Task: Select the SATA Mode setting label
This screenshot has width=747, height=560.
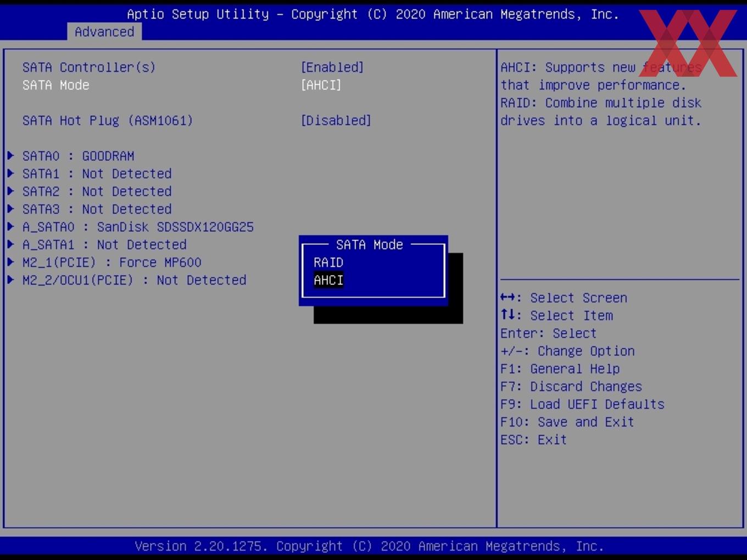Action: pyautogui.click(x=55, y=85)
